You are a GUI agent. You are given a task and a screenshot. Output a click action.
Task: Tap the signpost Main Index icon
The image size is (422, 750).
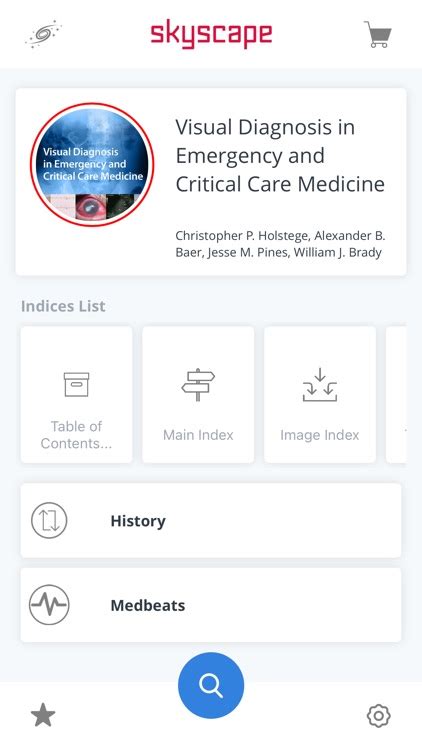198,385
